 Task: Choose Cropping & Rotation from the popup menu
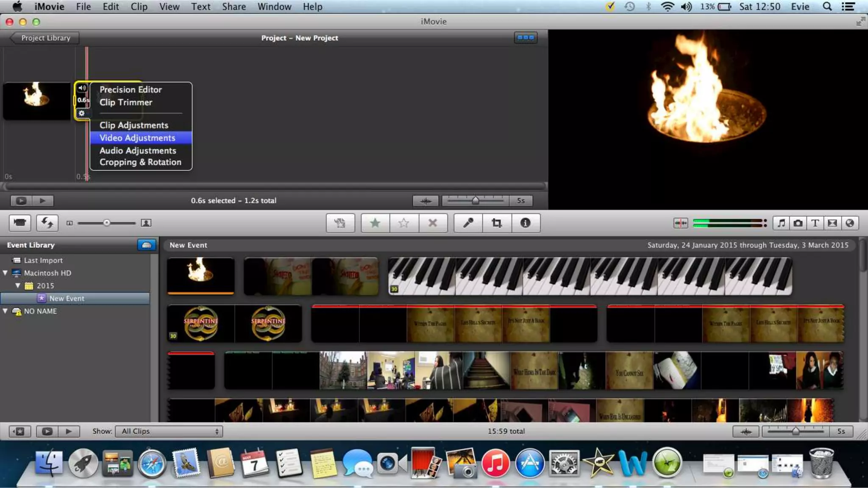141,162
